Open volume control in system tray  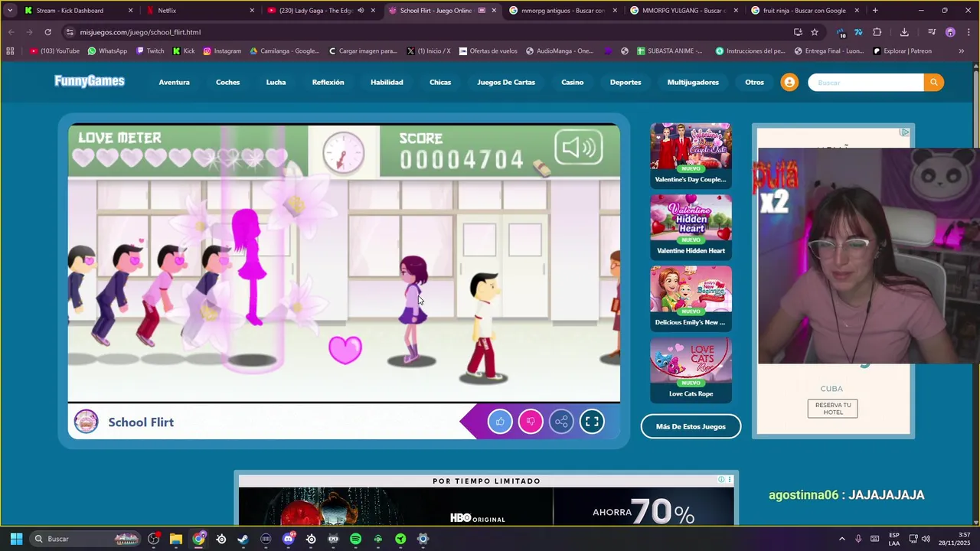(926, 539)
